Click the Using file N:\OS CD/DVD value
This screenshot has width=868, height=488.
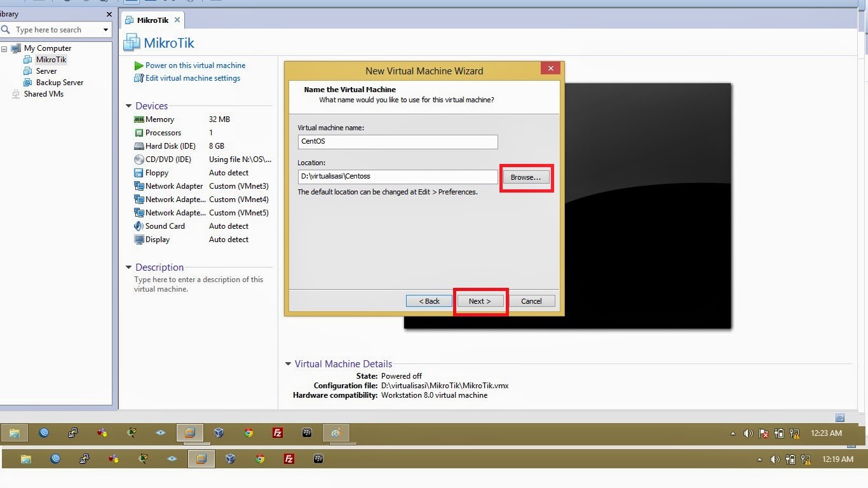coord(240,159)
